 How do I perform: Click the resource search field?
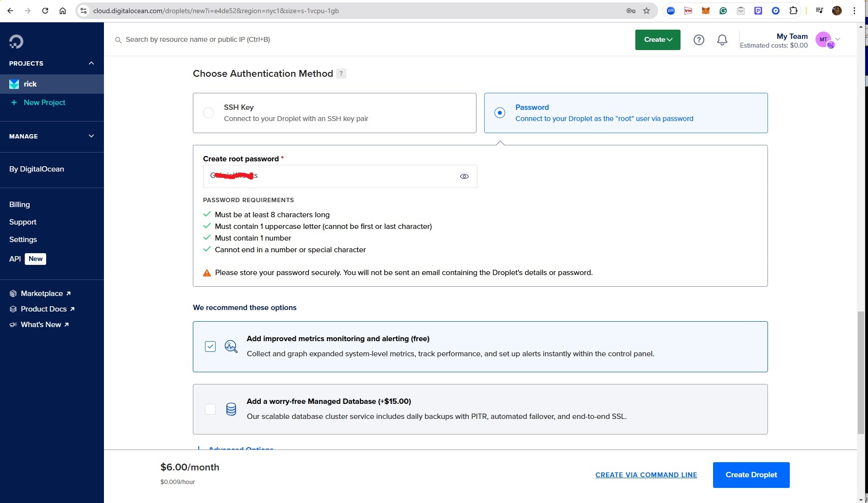click(198, 40)
